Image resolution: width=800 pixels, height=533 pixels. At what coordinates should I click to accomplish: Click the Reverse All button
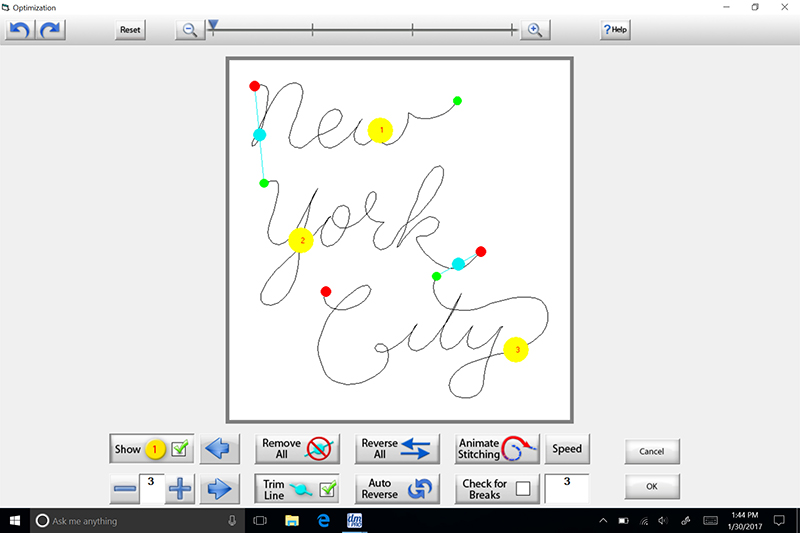(x=398, y=449)
